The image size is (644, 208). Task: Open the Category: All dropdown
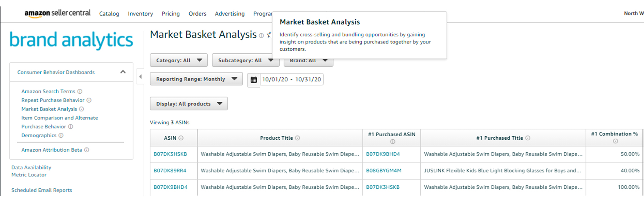179,60
